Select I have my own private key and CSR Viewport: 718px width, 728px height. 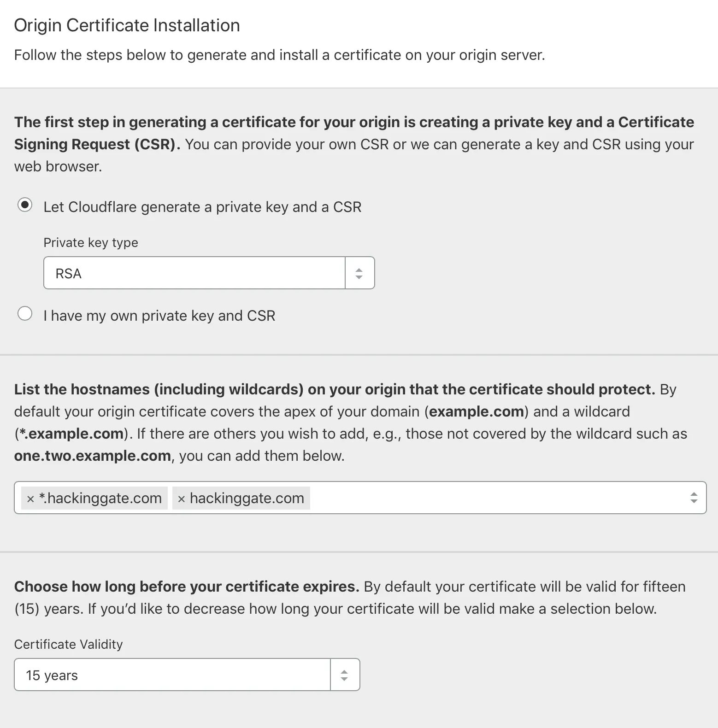(25, 313)
